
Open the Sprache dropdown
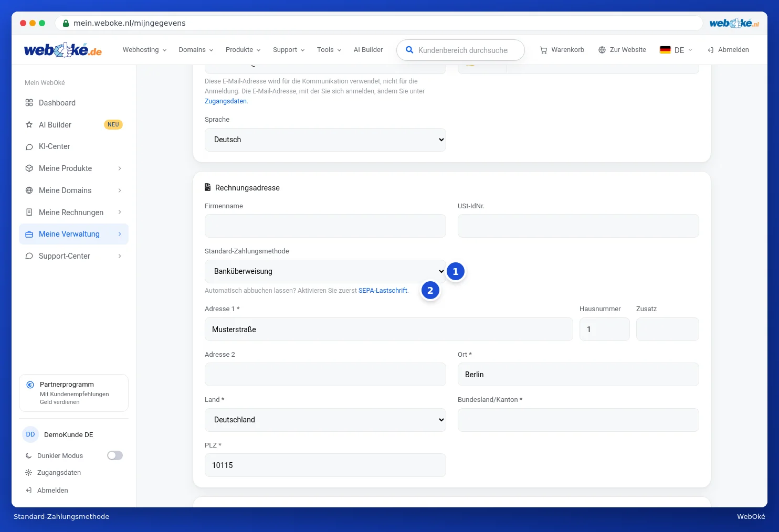[325, 140]
